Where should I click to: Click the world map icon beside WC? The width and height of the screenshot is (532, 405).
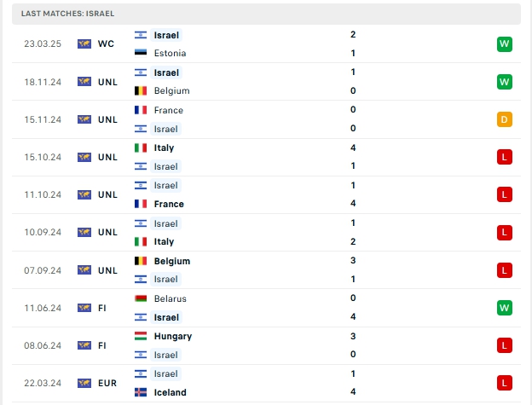pyautogui.click(x=84, y=43)
